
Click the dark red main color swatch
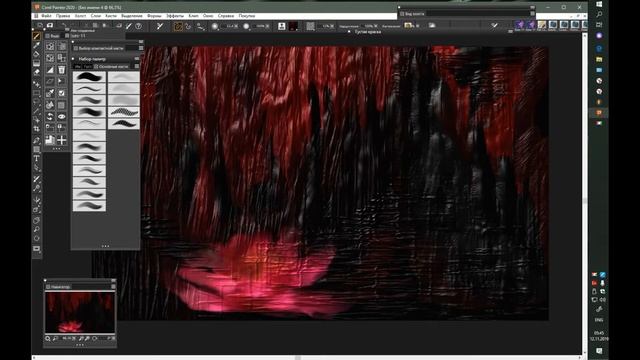294,26
